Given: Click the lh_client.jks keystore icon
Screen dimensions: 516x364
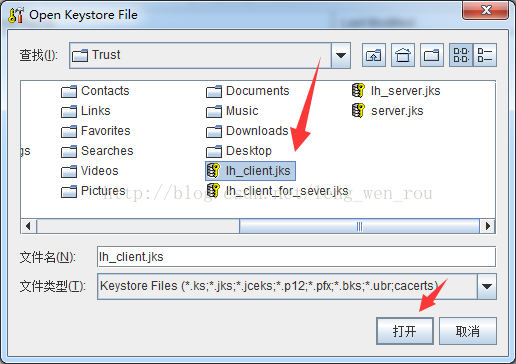Looking at the screenshot, I should click(214, 171).
